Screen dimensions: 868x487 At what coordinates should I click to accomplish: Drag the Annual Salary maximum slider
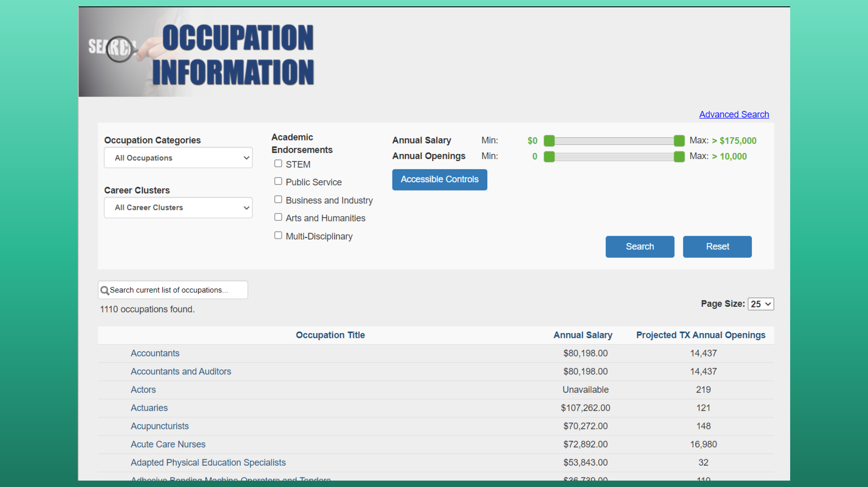pos(679,140)
